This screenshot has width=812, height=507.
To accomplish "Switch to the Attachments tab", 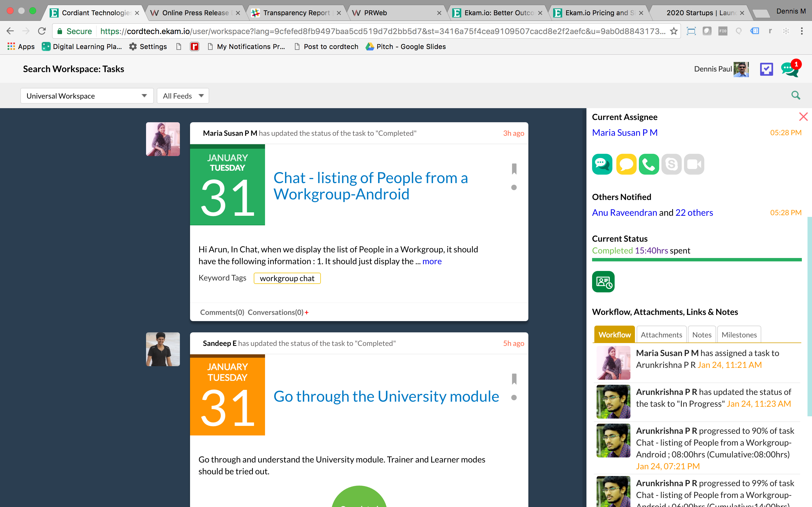I will pos(661,335).
